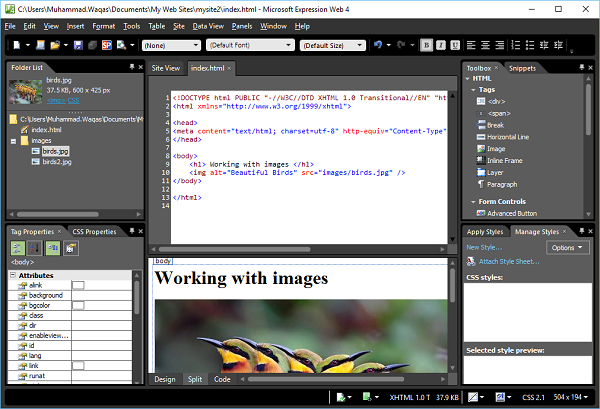600x409 pixels.
Task: Click the SuperPreview icon in toolbar
Action: (x=105, y=45)
